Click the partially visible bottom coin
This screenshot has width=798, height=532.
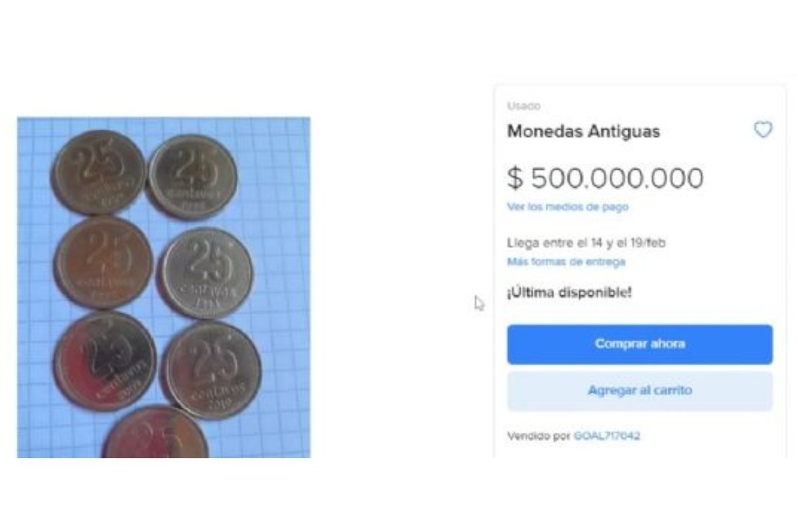(156, 432)
